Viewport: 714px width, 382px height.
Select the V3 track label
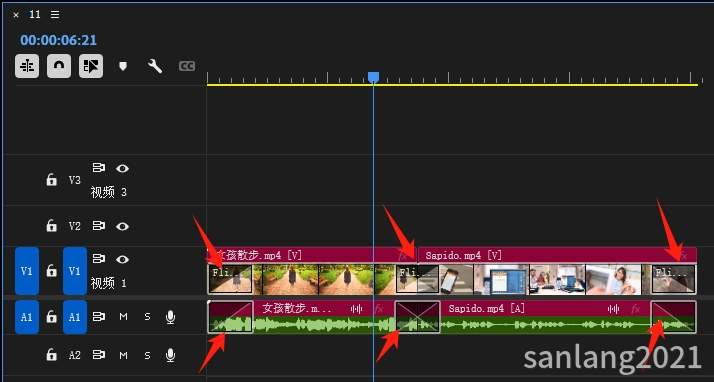(x=75, y=180)
